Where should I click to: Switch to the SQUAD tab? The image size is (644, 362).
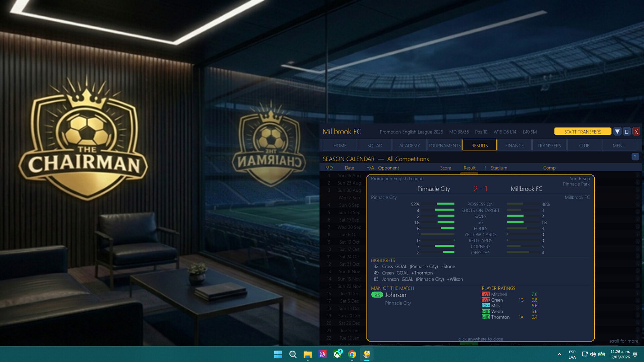375,145
